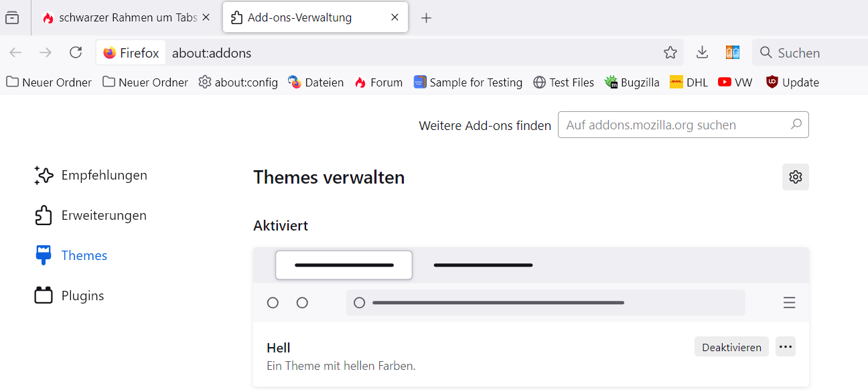This screenshot has height=390, width=868.
Task: Open more options for Hell theme
Action: (786, 346)
